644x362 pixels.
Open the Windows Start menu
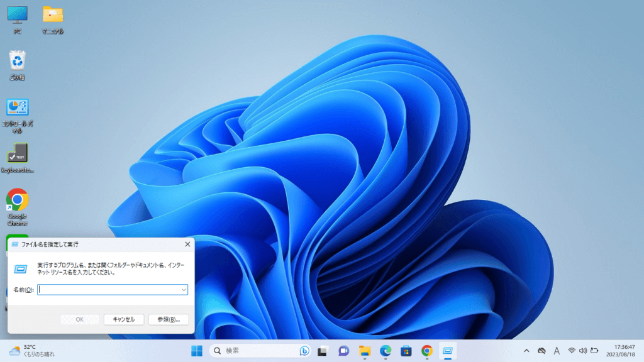pos(197,351)
